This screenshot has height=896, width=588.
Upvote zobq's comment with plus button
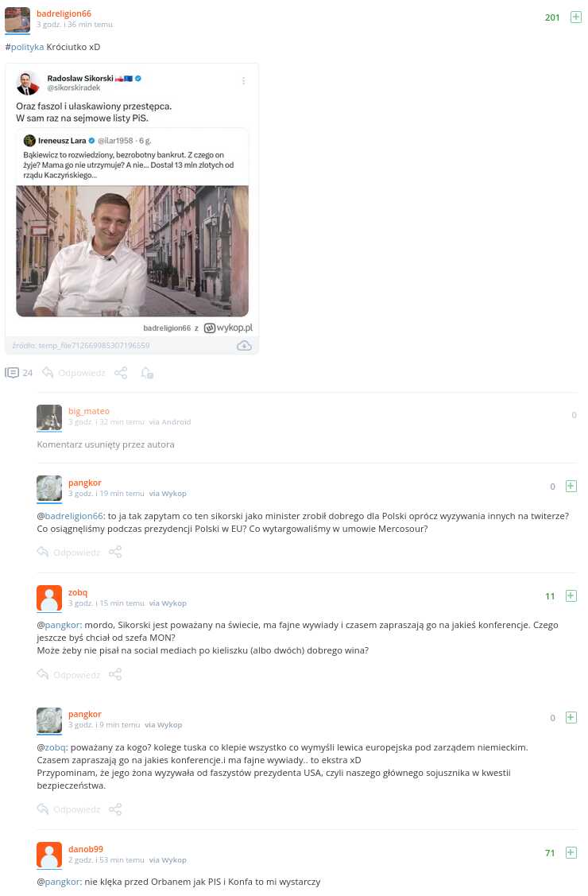(571, 596)
